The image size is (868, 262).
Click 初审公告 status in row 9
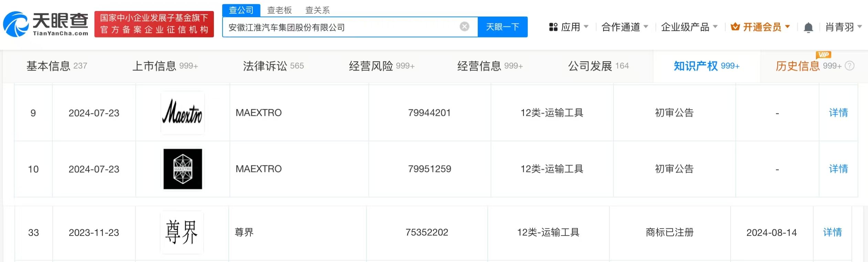click(674, 113)
